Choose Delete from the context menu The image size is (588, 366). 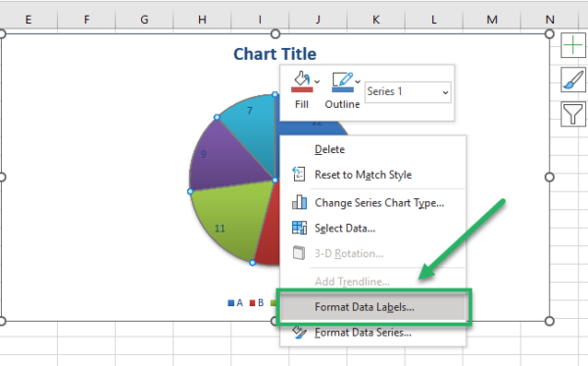(x=373, y=149)
